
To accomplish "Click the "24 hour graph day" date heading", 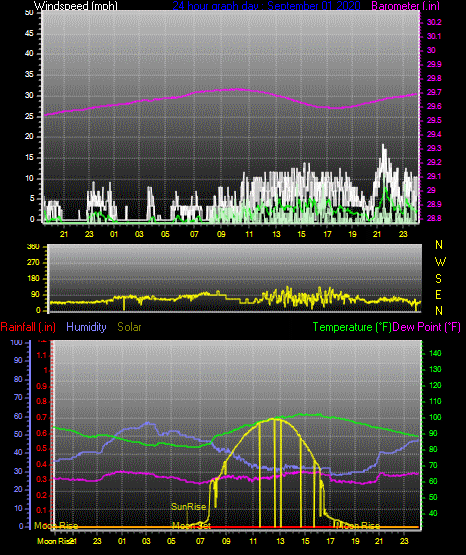I will [266, 5].
